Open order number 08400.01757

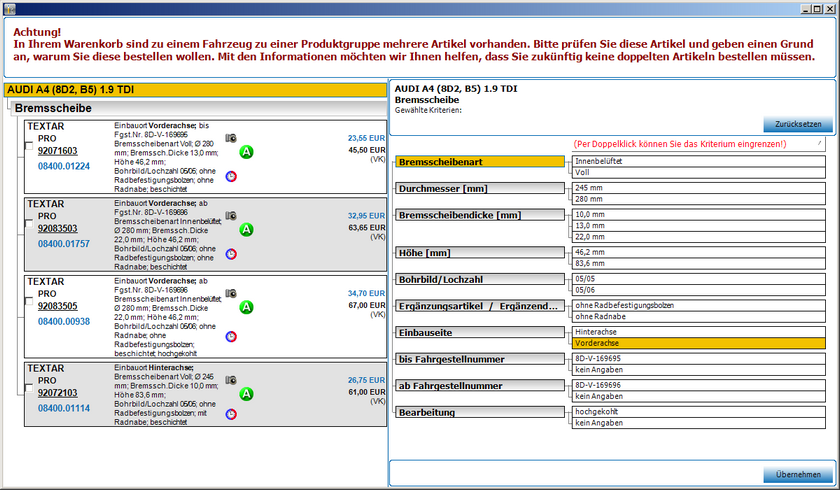tap(64, 244)
